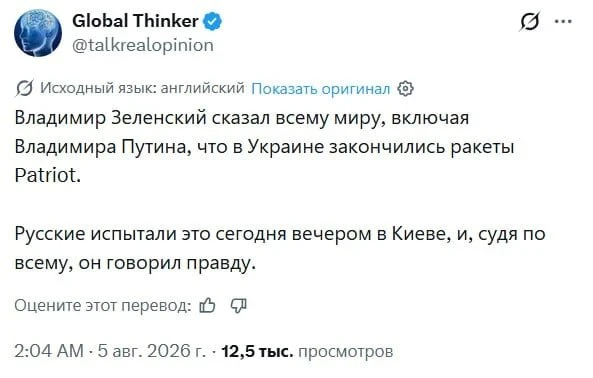Click the paragraph starting with Русские испытали
Image resolution: width=593 pixels, height=378 pixels.
tap(280, 248)
